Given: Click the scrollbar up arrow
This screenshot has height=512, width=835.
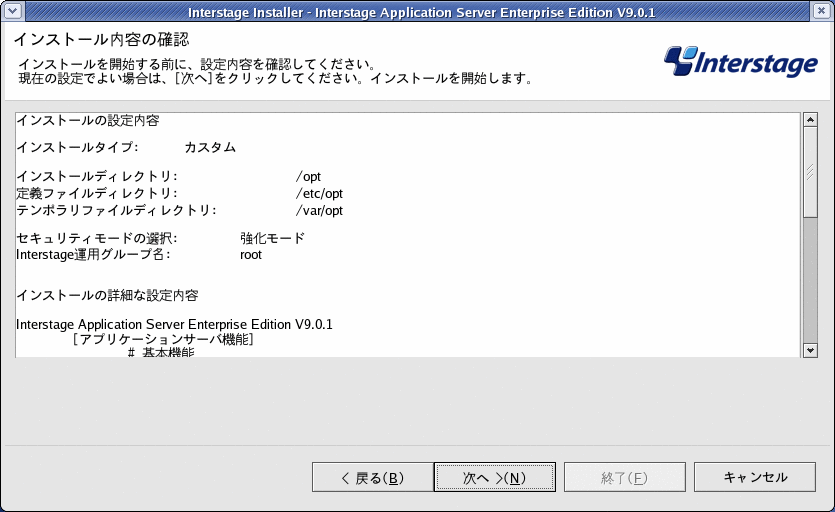Looking at the screenshot, I should click(810, 119).
